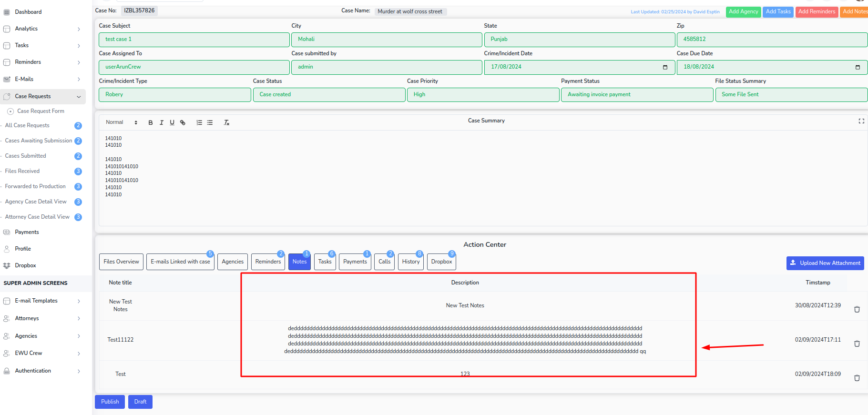868x415 pixels.
Task: Expand E-mail Templates menu
Action: (43, 301)
